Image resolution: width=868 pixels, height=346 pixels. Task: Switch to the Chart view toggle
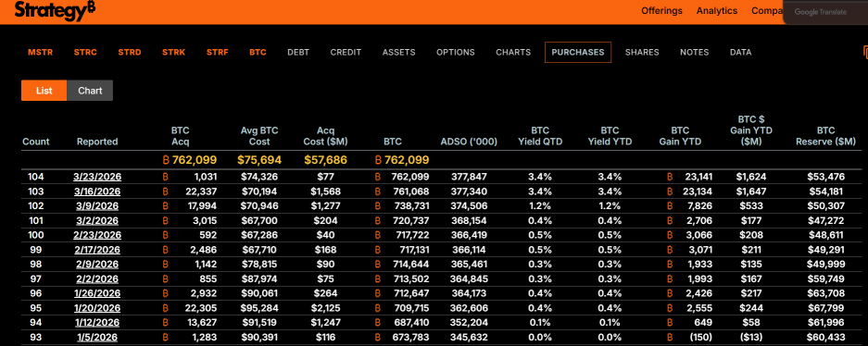click(x=90, y=91)
